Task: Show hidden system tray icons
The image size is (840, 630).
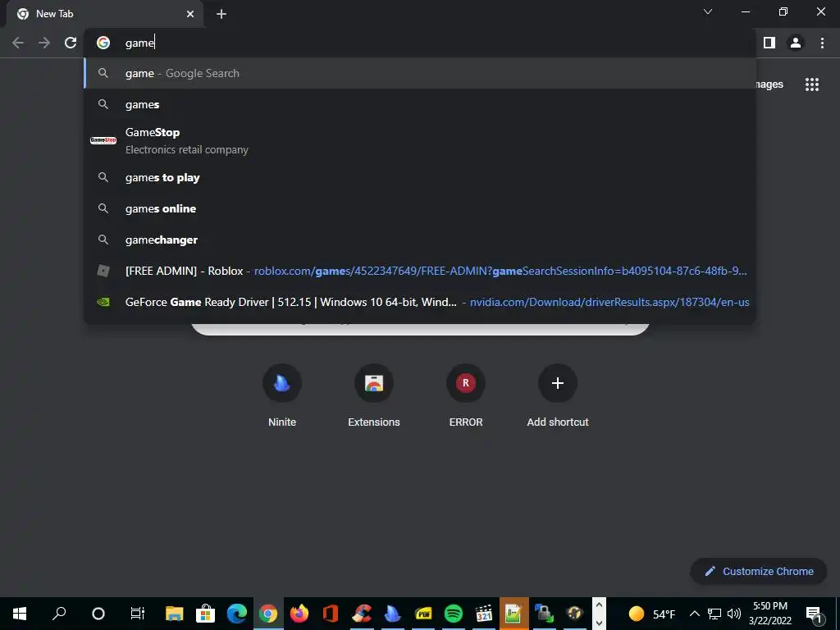Action: 694,614
